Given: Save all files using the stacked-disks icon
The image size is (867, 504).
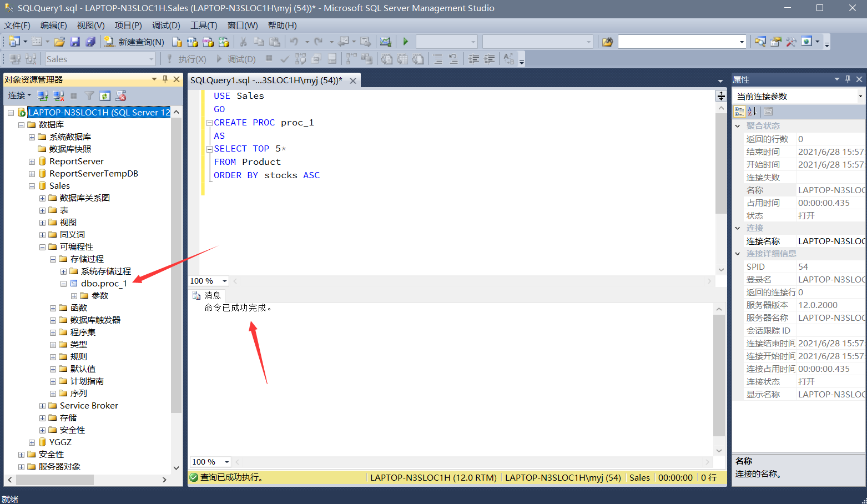Looking at the screenshot, I should (90, 42).
